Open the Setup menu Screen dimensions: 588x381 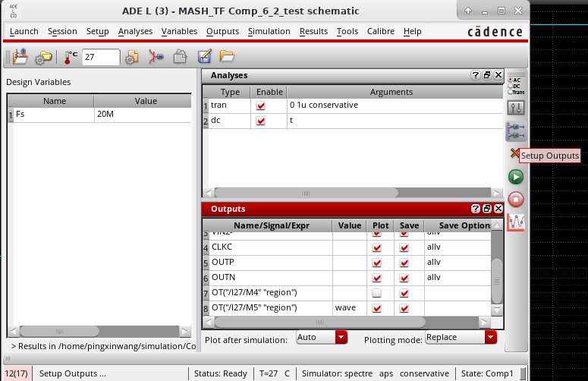[98, 32]
